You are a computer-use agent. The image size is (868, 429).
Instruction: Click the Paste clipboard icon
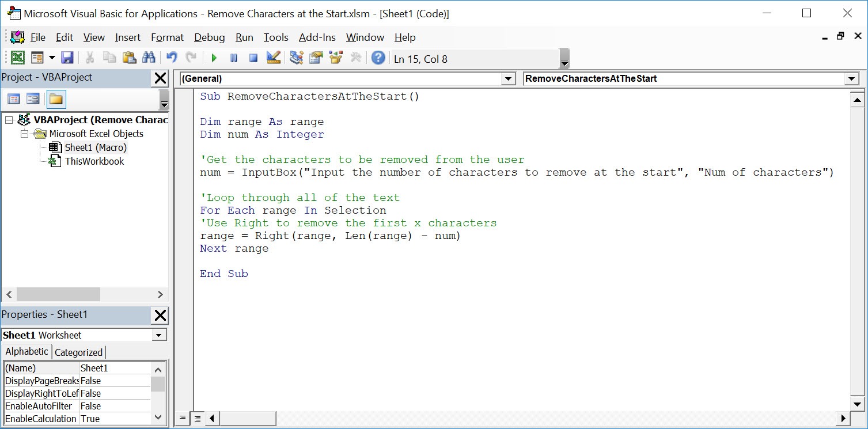click(x=129, y=58)
